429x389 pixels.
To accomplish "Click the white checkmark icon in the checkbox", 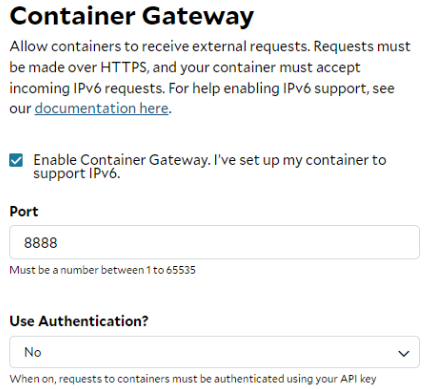I will pos(16,160).
